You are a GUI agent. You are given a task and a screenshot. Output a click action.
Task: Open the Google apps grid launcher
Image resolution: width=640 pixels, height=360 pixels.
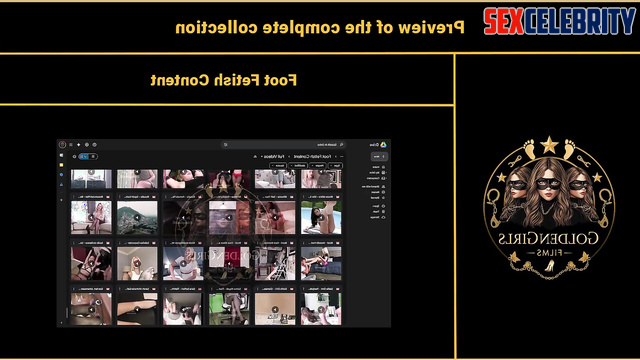(71, 144)
